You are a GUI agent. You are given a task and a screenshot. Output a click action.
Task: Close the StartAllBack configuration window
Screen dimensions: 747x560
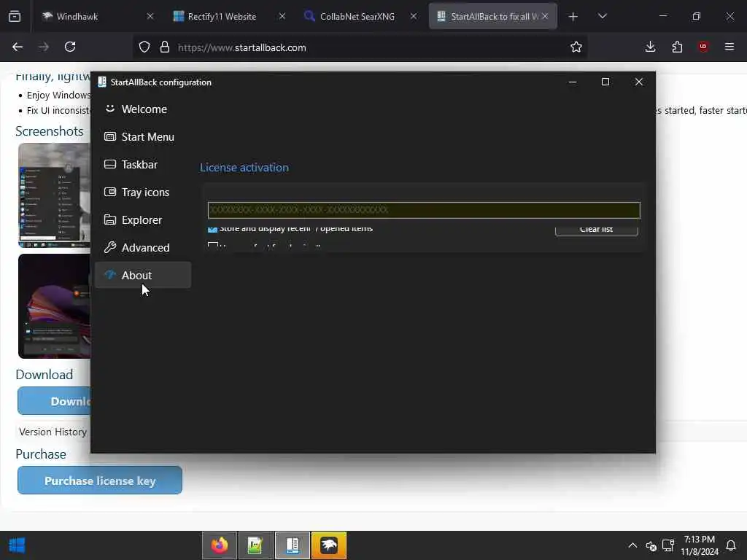click(639, 82)
